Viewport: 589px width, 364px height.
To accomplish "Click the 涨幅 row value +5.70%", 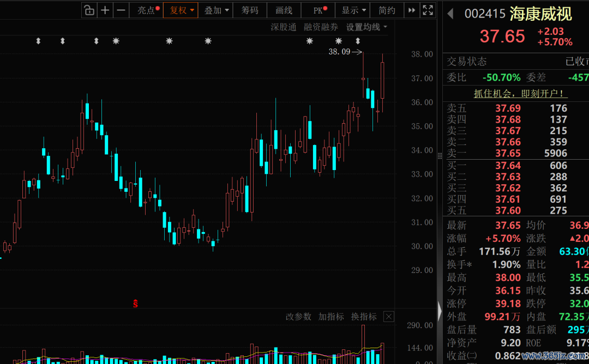I will [x=503, y=239].
